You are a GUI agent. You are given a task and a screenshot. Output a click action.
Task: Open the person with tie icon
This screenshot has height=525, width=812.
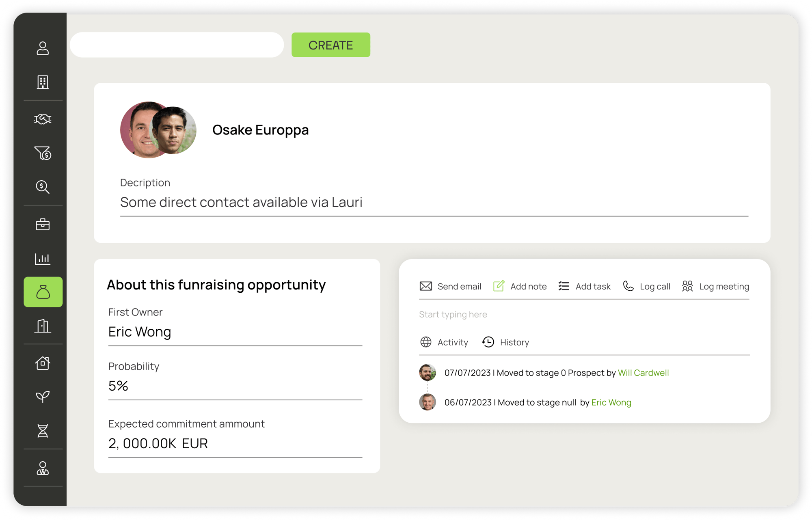click(x=43, y=468)
